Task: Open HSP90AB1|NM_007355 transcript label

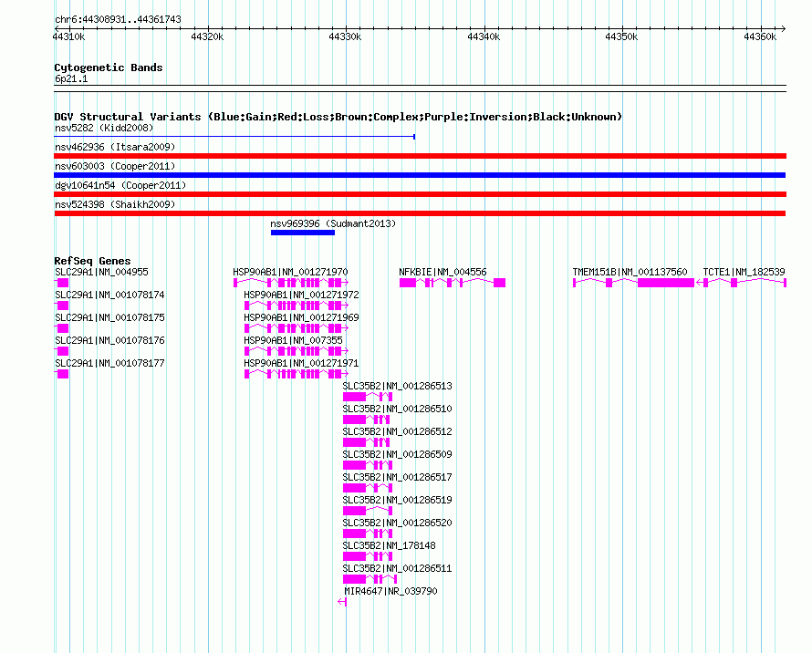Action: 293,340
